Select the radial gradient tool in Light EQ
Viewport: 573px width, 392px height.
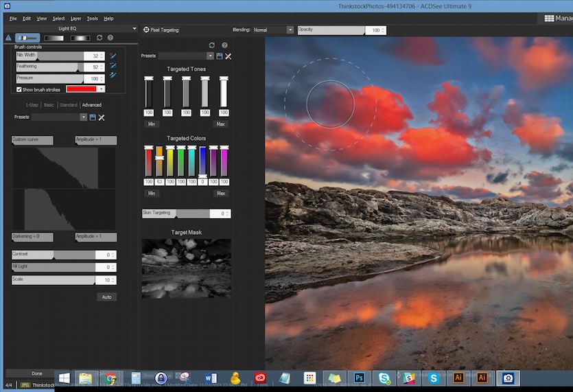80,38
